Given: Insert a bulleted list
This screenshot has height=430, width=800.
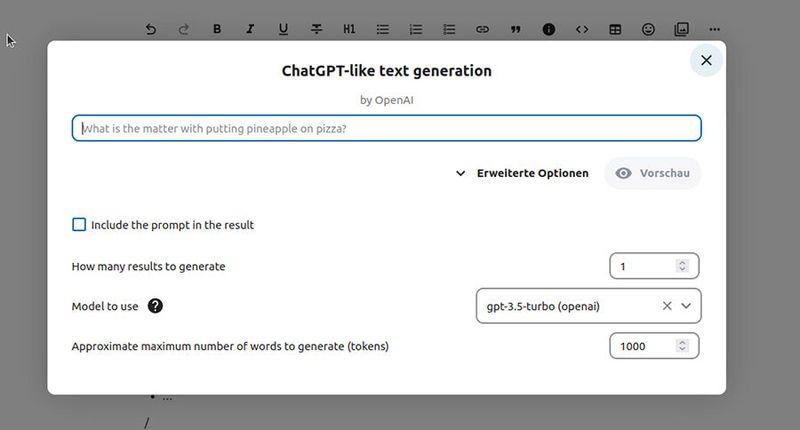Looking at the screenshot, I should coord(383,29).
